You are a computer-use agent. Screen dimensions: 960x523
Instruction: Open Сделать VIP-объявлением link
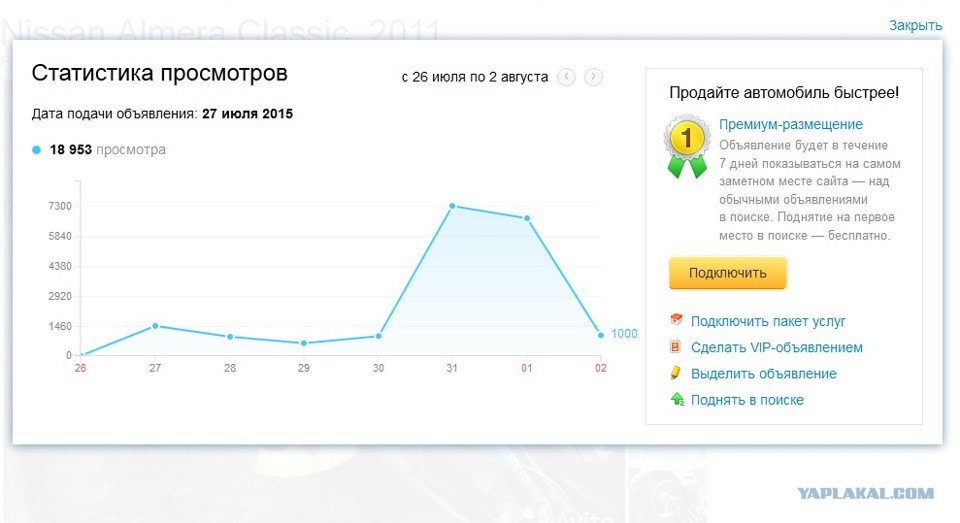(x=776, y=347)
